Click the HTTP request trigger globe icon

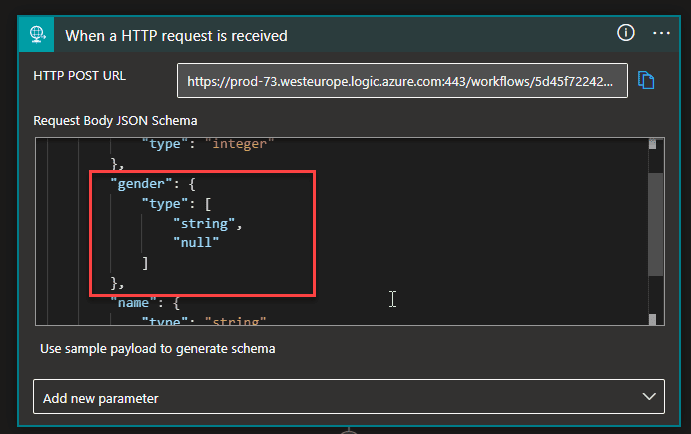click(38, 34)
